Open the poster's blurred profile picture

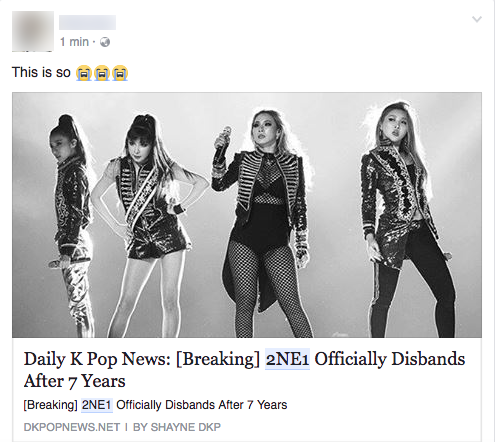click(33, 31)
